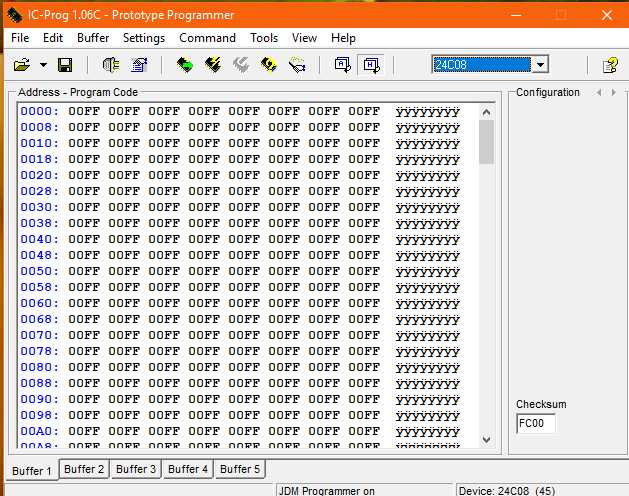Click address label 0008:

(x=39, y=127)
